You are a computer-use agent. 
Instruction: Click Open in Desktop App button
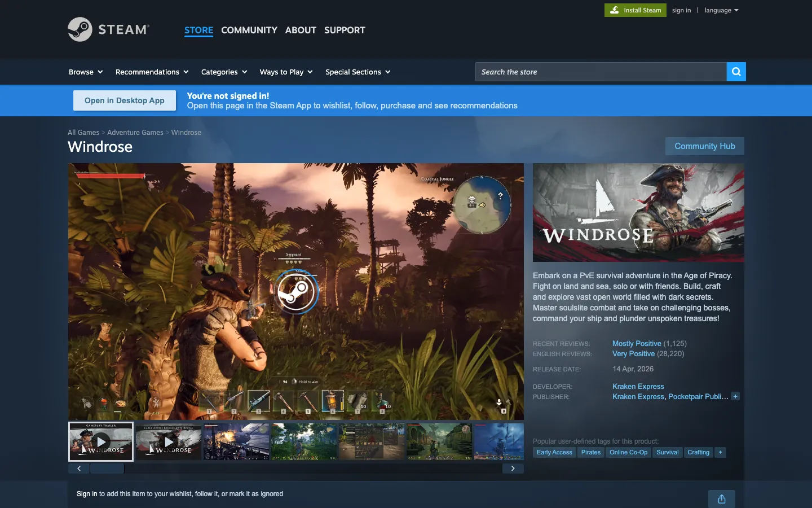[125, 100]
